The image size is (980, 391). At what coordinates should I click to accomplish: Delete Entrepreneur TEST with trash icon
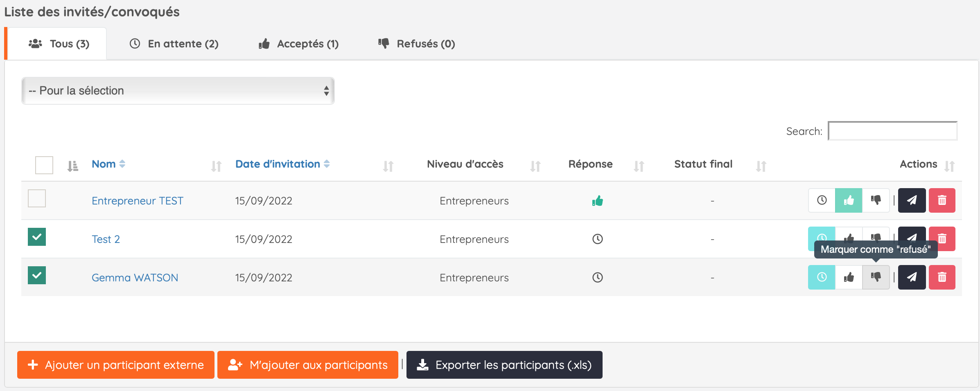(942, 200)
